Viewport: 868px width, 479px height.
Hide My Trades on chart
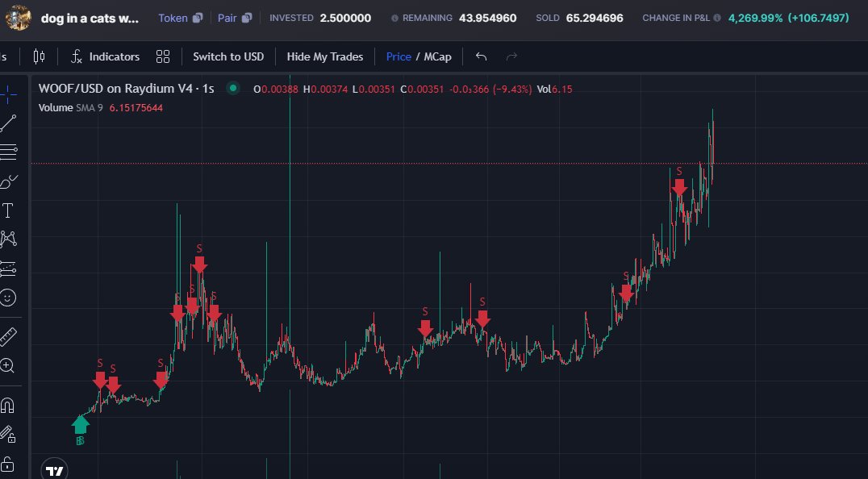point(325,56)
